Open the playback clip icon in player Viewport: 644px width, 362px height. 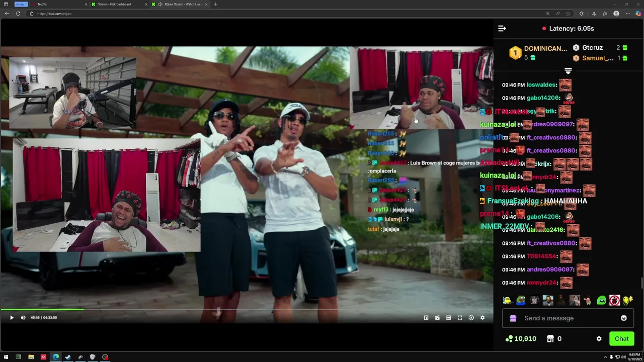(471, 318)
